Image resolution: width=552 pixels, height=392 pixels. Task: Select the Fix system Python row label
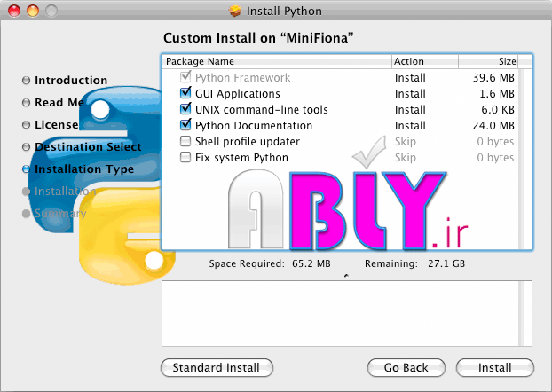pyautogui.click(x=241, y=157)
